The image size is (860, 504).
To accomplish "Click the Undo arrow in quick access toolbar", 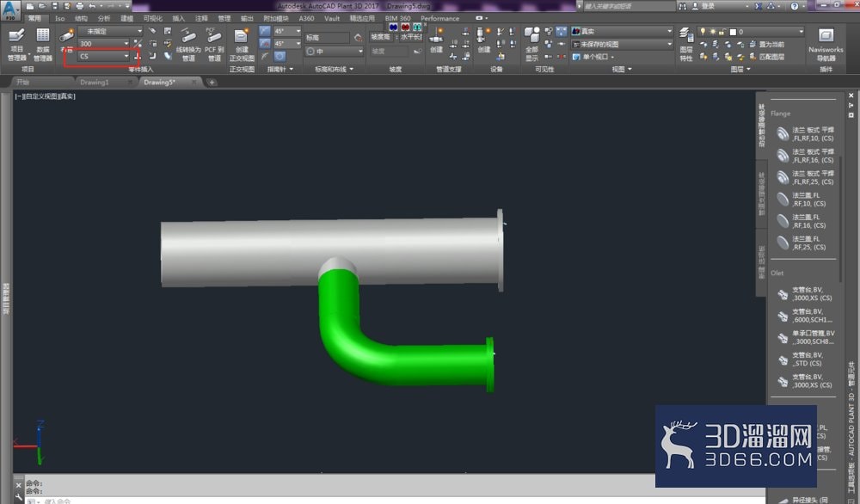I will [92, 6].
